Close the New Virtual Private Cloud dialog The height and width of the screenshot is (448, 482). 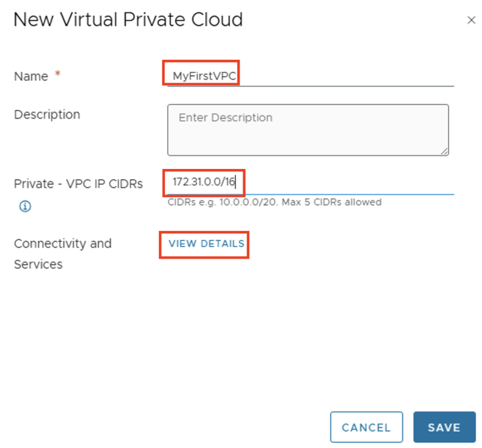click(x=471, y=20)
